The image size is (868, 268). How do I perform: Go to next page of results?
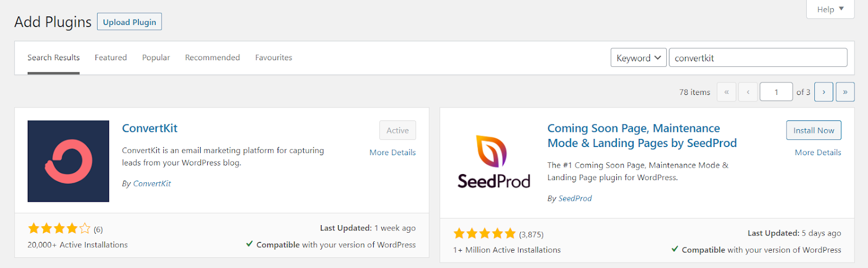tap(824, 92)
